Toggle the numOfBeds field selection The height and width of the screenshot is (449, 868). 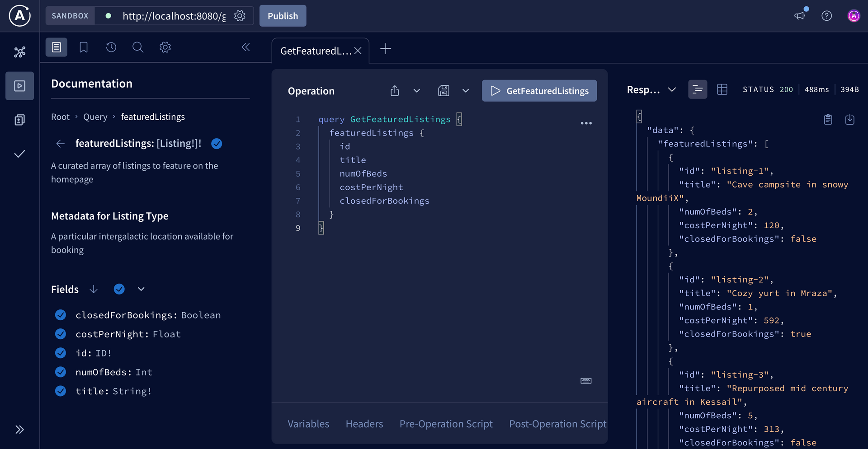(60, 372)
